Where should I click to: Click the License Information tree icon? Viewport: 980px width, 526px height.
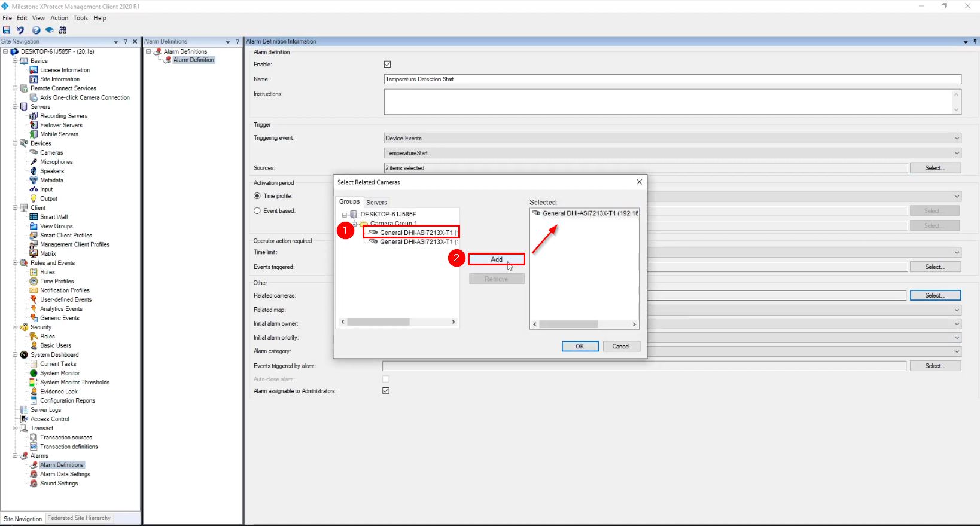(x=34, y=70)
